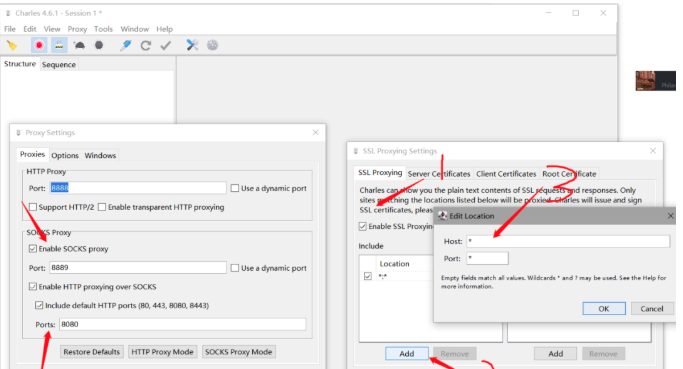Image resolution: width=683 pixels, height=369 pixels.
Task: Toggle breakpoints hexagon icon
Action: tap(99, 45)
